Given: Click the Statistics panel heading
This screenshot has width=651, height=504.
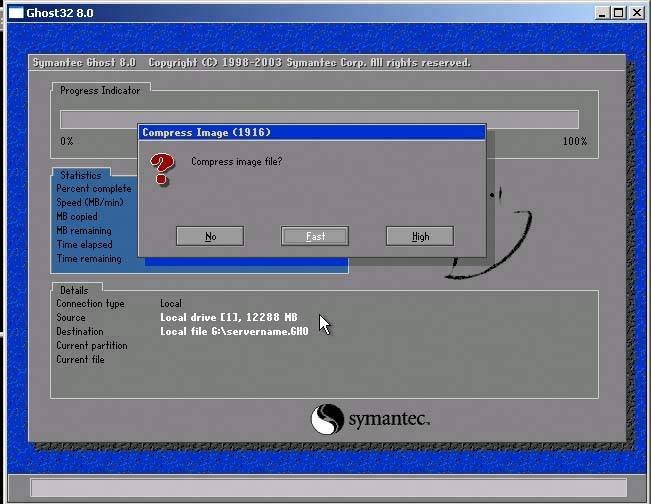Looking at the screenshot, I should point(80,176).
